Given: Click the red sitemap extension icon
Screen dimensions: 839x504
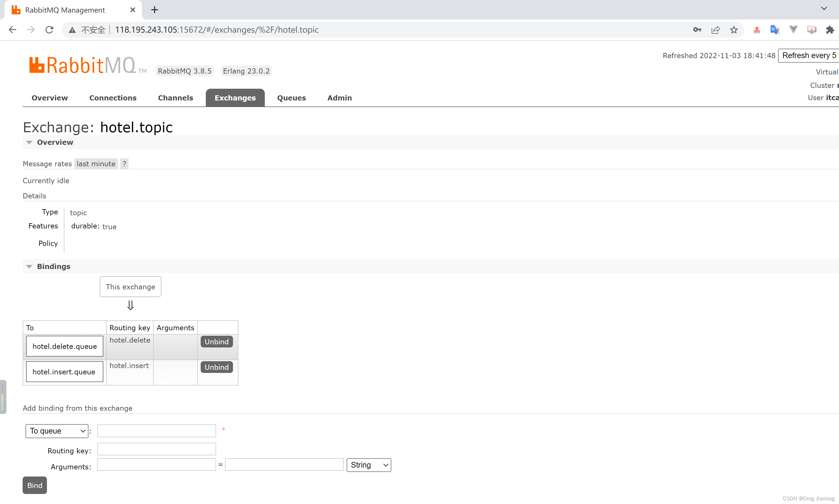Looking at the screenshot, I should click(x=757, y=30).
